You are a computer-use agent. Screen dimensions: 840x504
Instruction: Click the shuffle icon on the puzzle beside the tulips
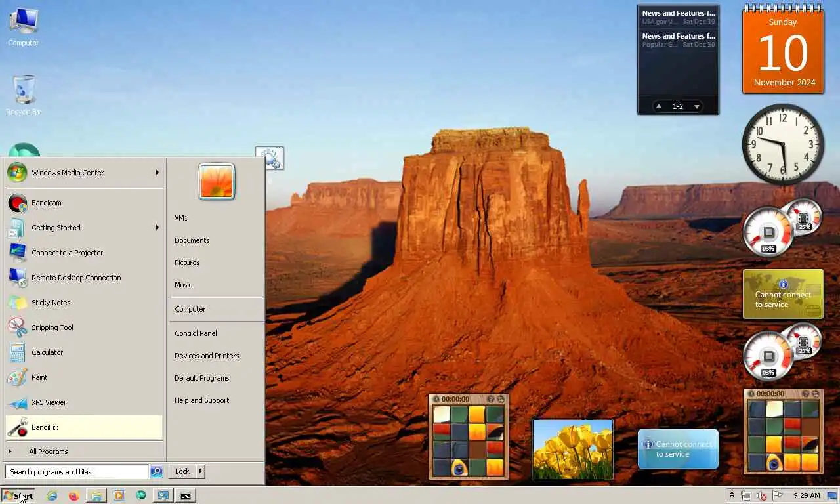(501, 399)
